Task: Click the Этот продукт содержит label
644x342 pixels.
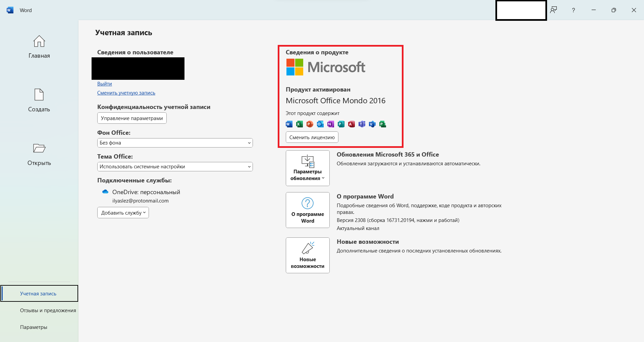Action: 313,113
